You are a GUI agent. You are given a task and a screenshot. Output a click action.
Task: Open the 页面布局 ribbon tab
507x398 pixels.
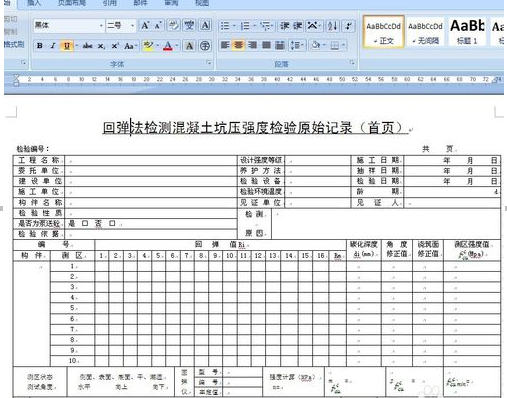[72, 3]
